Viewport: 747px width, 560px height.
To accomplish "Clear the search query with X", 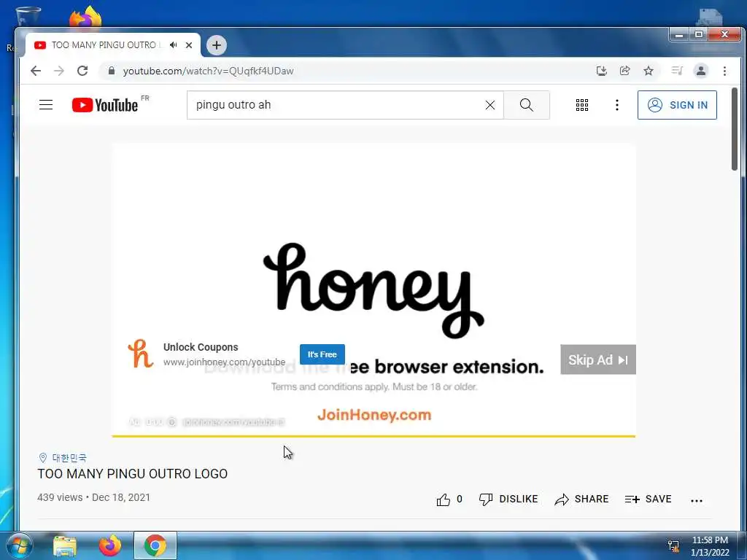I will 489,105.
